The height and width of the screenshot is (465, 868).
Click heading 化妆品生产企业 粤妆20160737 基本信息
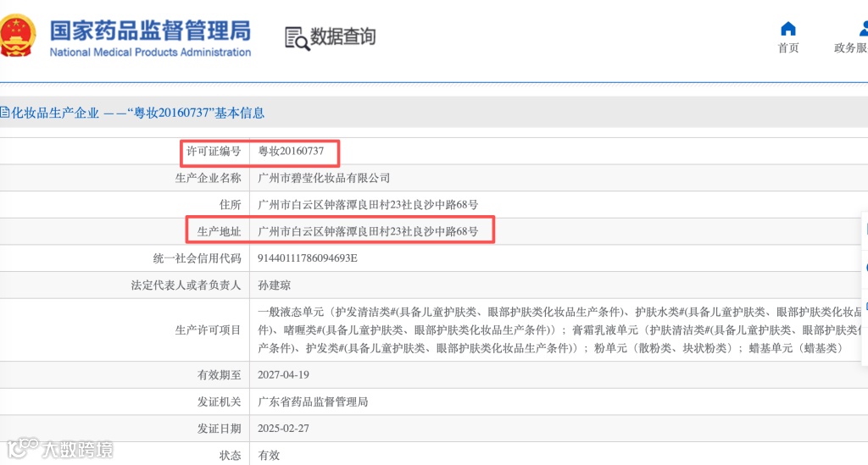click(x=137, y=113)
